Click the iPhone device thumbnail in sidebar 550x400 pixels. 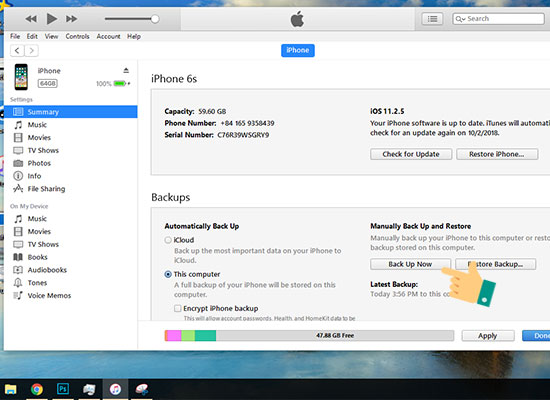21,77
